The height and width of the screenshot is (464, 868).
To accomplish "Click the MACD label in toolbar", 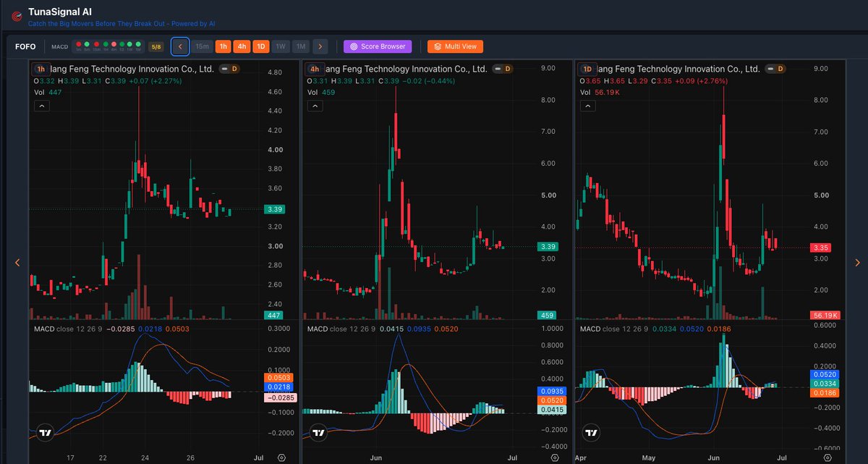I will 59,47.
